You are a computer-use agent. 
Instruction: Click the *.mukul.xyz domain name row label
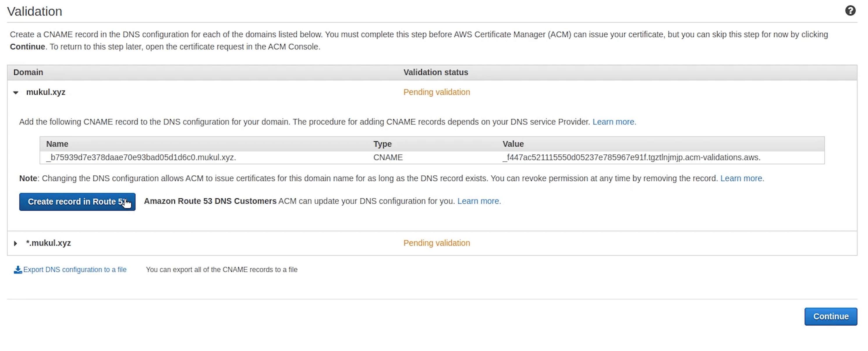tap(48, 243)
